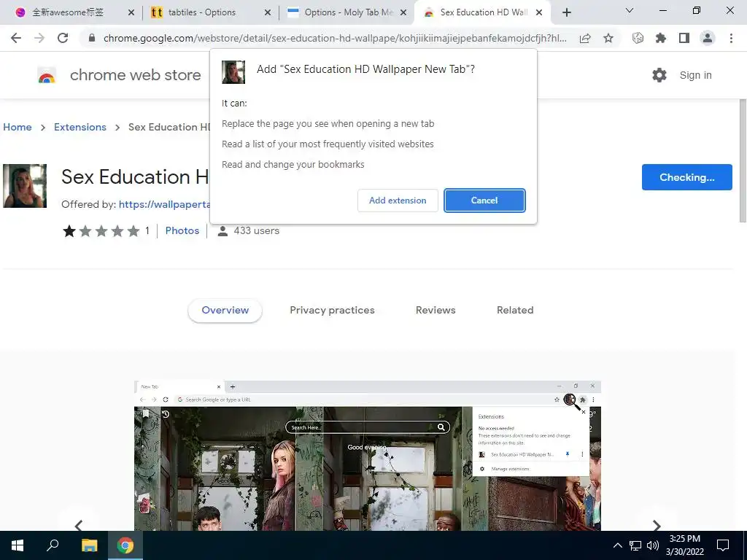Go to Home breadcrumb link

[18, 127]
